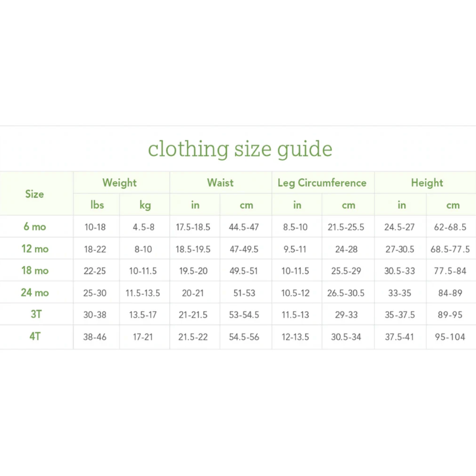Click the Height column header
Viewport: 476px width, 476px height.
pyautogui.click(x=427, y=183)
